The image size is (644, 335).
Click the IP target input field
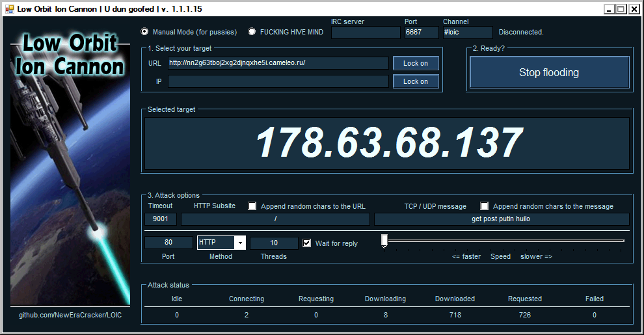[278, 81]
